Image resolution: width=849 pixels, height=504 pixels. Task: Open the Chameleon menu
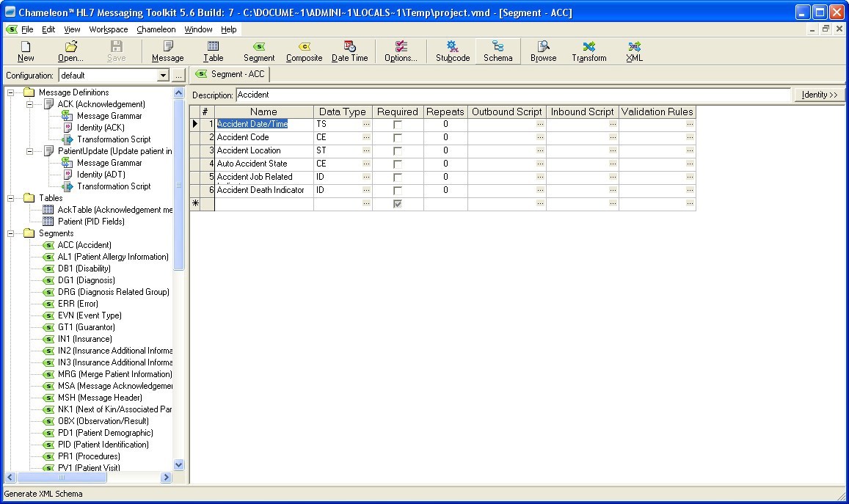click(156, 29)
